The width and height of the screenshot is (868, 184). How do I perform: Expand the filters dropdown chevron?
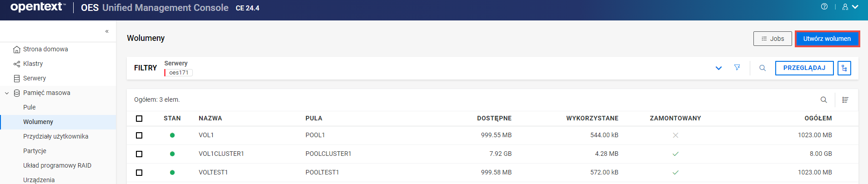(x=718, y=68)
